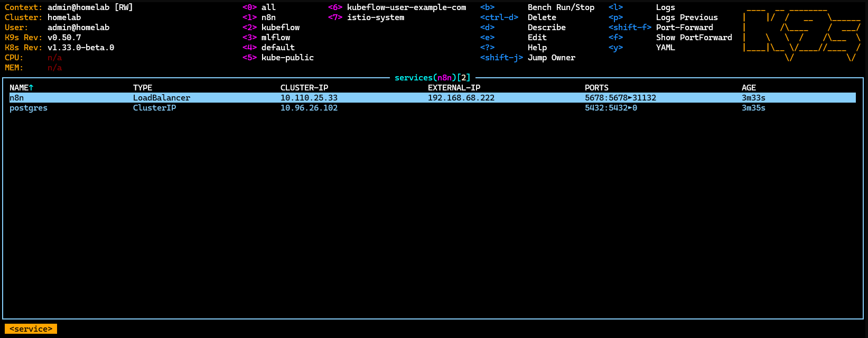The width and height of the screenshot is (868, 338).
Task: Click the Describe command hint
Action: (547, 28)
